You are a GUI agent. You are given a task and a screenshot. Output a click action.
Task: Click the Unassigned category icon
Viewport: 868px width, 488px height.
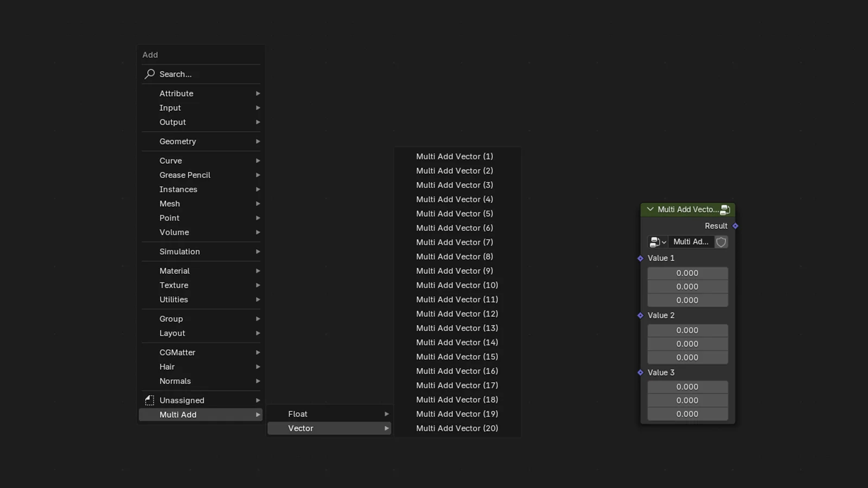pyautogui.click(x=150, y=400)
